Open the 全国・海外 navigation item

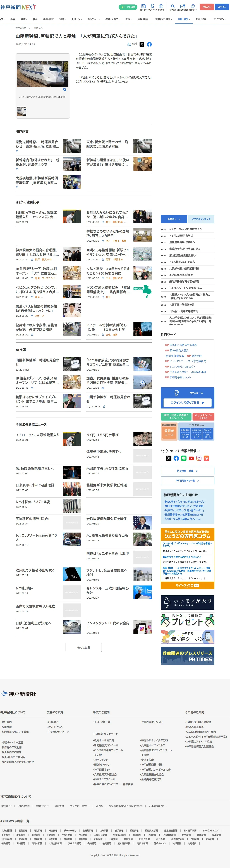coord(184,19)
